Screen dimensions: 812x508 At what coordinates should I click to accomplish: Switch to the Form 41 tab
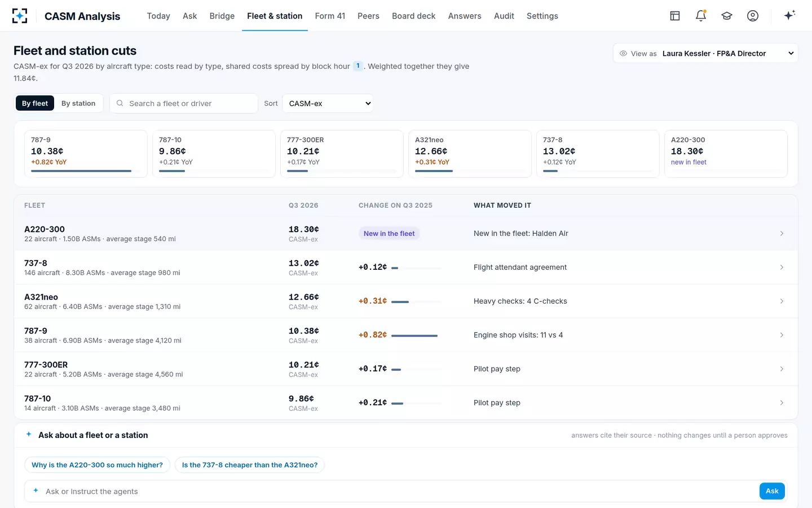(x=330, y=16)
